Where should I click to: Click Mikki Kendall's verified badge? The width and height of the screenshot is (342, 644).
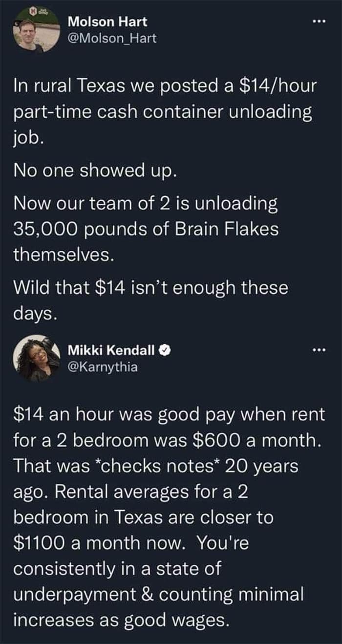coord(165,350)
